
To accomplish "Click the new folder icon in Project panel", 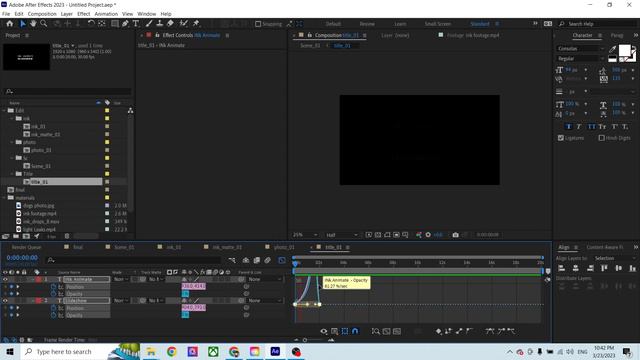I will tap(16, 236).
